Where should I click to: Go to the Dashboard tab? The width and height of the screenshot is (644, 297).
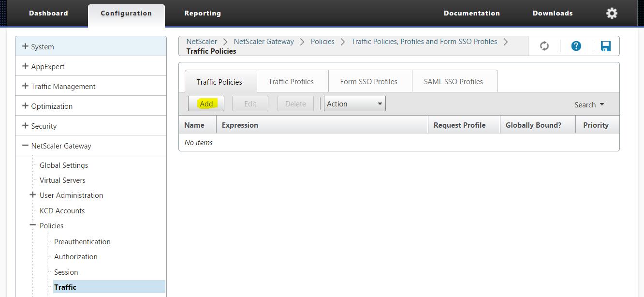pos(48,13)
